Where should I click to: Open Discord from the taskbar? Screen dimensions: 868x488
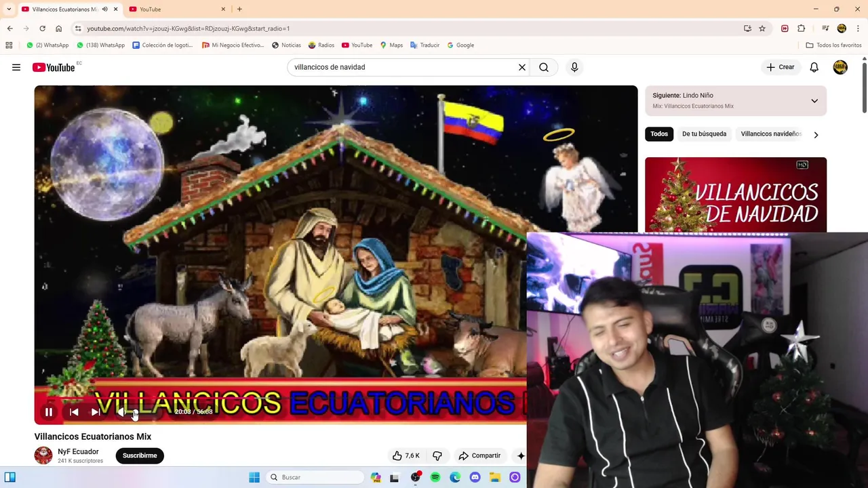(475, 477)
